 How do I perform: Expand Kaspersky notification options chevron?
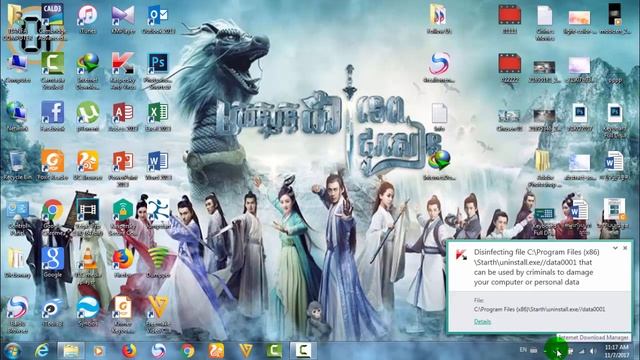point(615,248)
